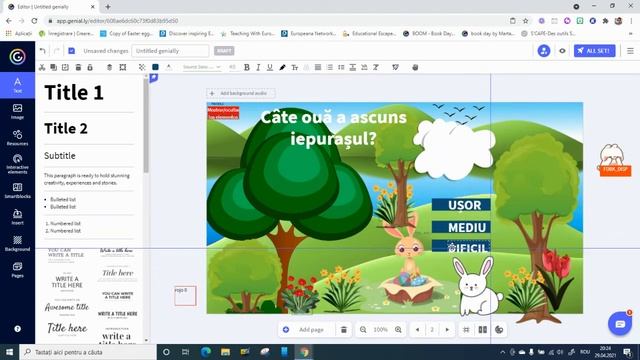Open Interactive elements panel
This screenshot has height=360, width=640.
(17, 164)
